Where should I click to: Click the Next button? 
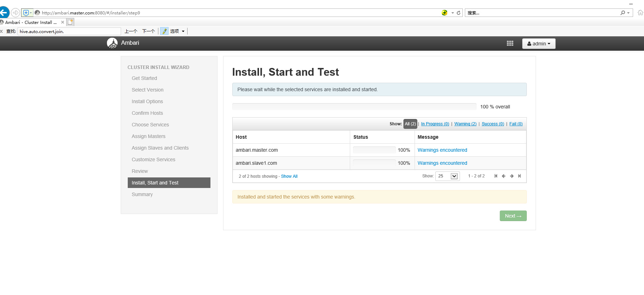click(x=513, y=216)
